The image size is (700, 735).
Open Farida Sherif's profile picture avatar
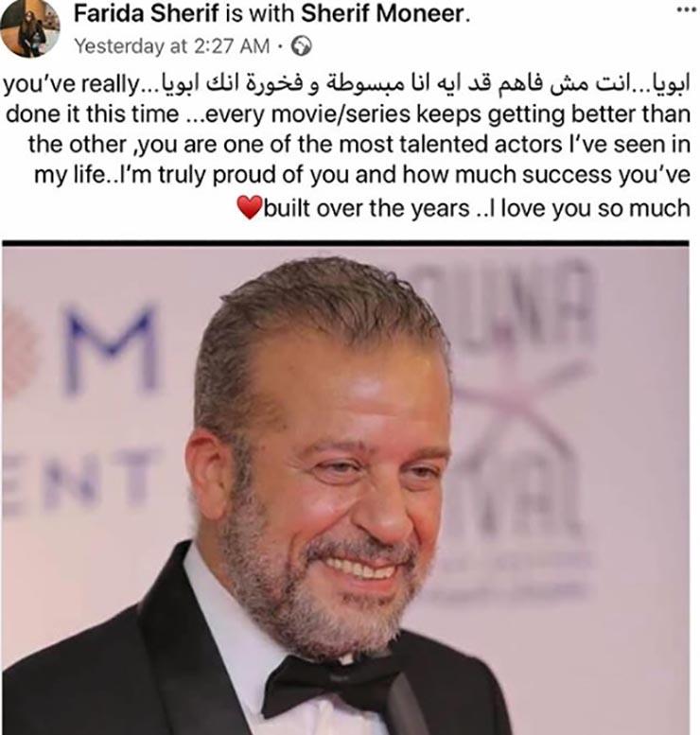[29, 28]
